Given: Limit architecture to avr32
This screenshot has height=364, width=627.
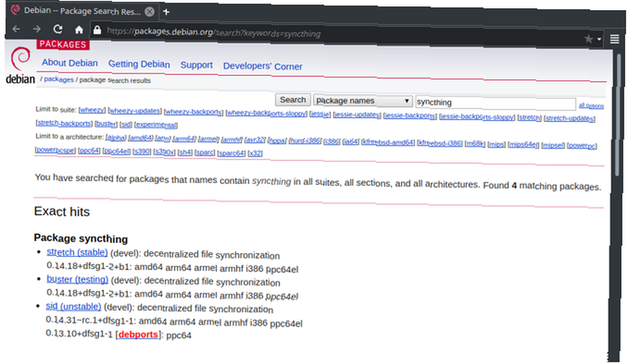Looking at the screenshot, I should click(255, 140).
